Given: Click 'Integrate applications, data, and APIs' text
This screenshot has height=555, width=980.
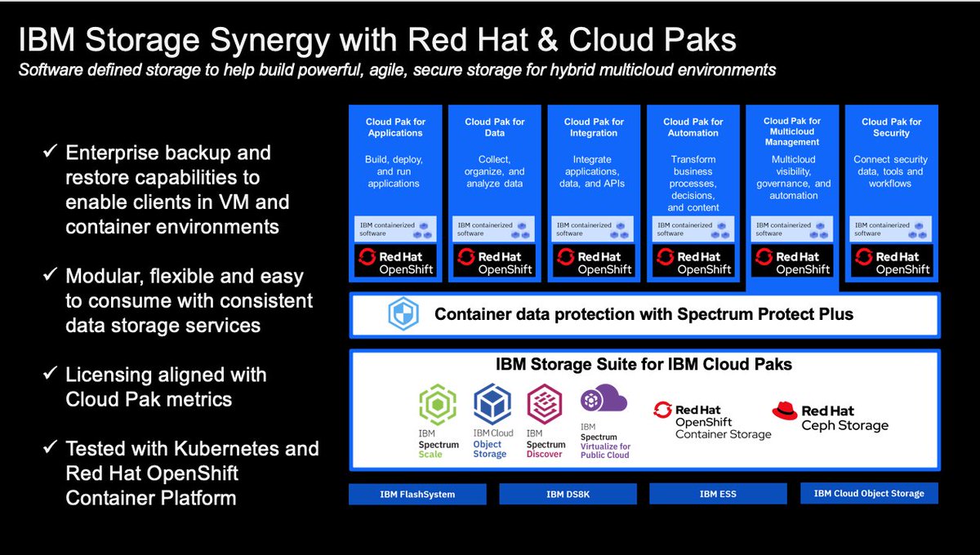Looking at the screenshot, I should click(x=594, y=171).
